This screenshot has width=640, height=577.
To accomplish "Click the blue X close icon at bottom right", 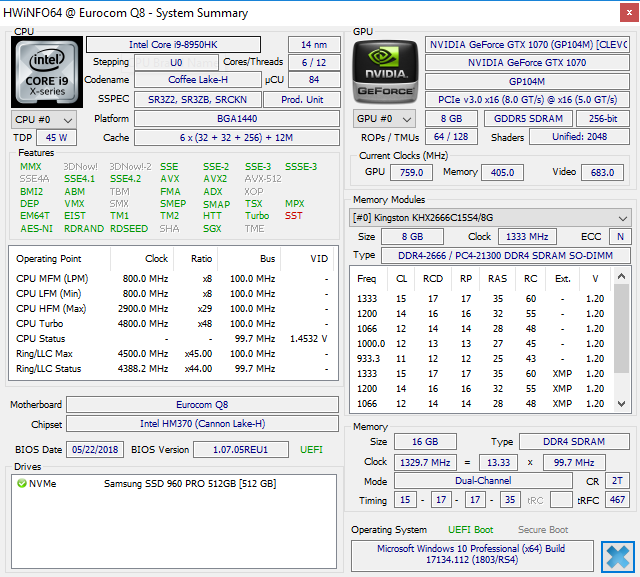I will pos(618,557).
